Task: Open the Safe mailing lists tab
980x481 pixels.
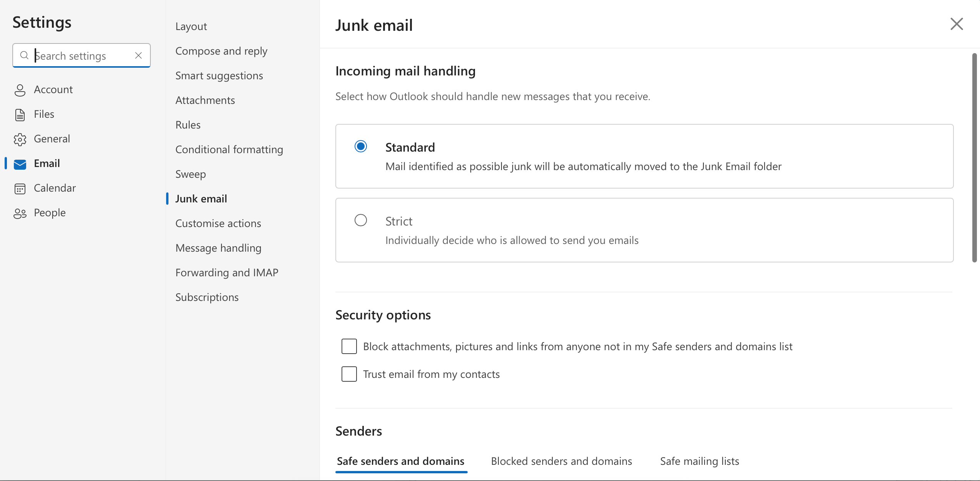Action: [x=699, y=461]
